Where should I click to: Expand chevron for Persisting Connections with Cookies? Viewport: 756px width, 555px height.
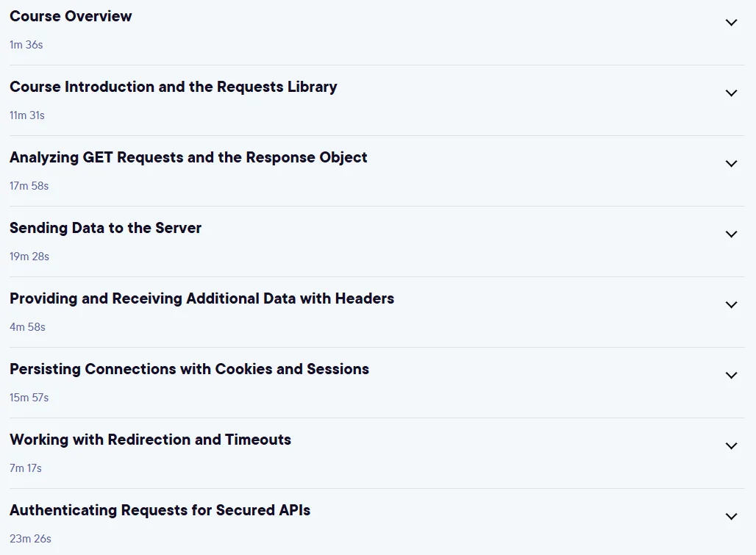click(x=732, y=376)
